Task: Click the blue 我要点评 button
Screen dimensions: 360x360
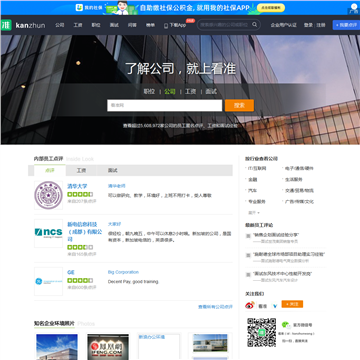Action: [346, 25]
